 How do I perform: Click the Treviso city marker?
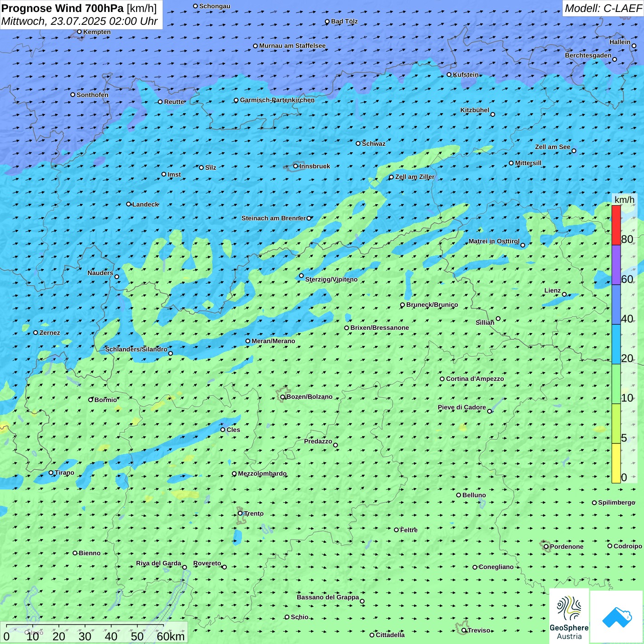(464, 630)
